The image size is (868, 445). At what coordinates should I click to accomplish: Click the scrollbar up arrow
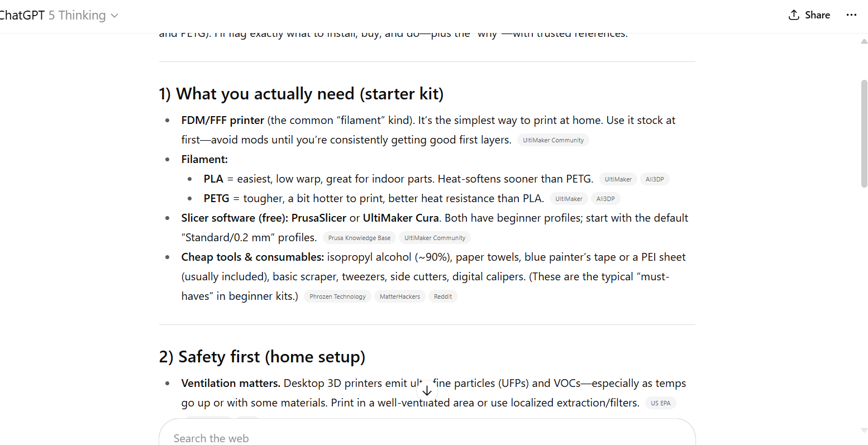click(864, 41)
